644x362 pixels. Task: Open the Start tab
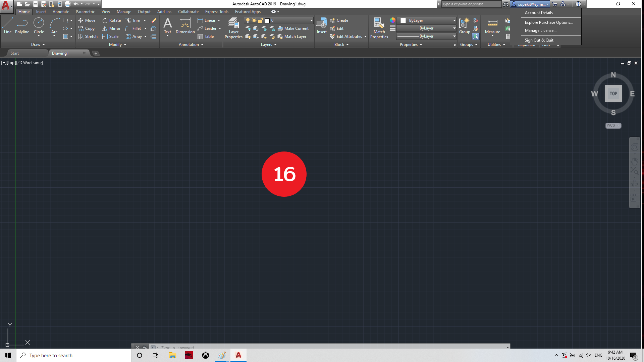14,53
